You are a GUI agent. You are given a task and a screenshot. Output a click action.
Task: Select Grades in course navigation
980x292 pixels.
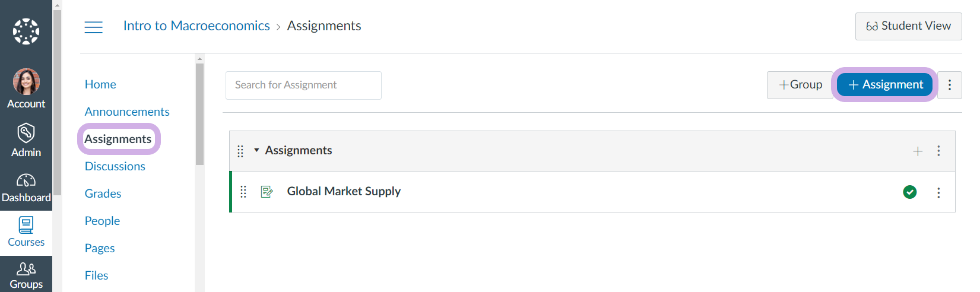point(103,193)
